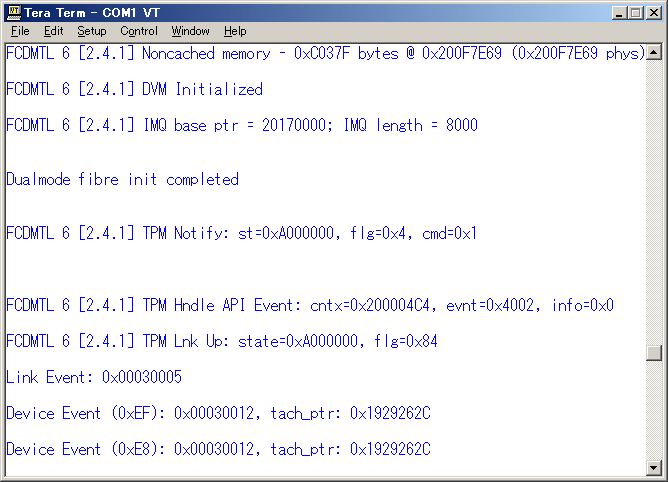Click the scrollbar up arrow
This screenshot has width=668, height=482.
pos(654,50)
